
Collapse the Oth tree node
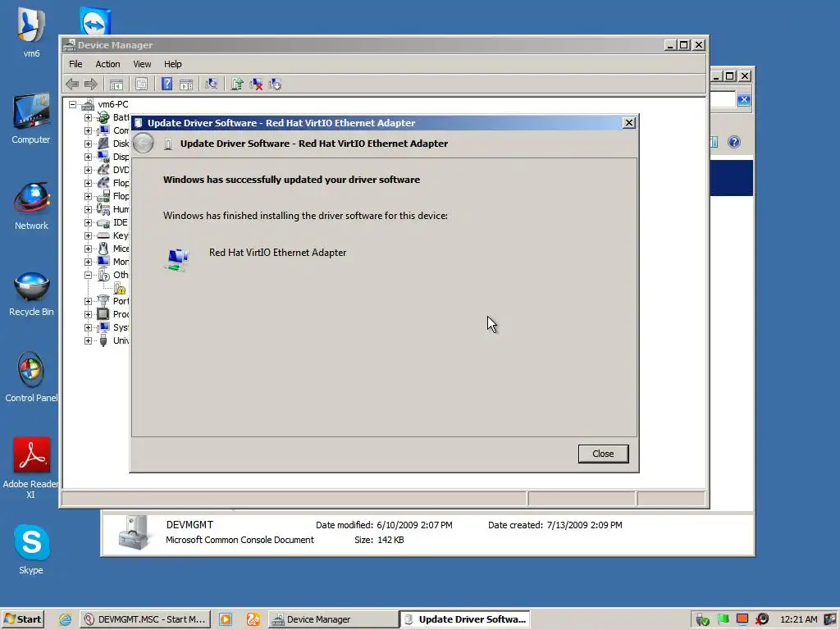(88, 275)
